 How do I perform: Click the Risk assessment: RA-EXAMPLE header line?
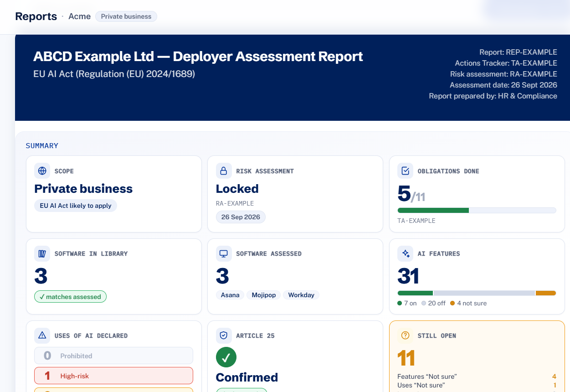click(503, 74)
